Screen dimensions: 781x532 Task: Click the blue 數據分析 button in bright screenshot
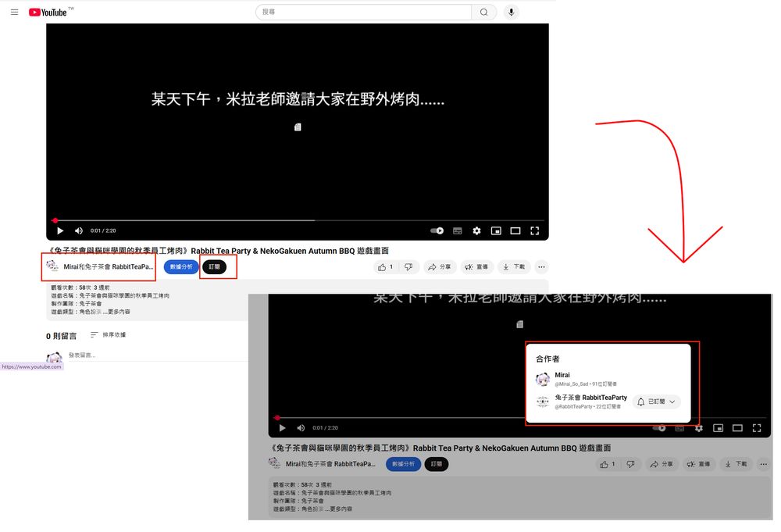(x=181, y=266)
